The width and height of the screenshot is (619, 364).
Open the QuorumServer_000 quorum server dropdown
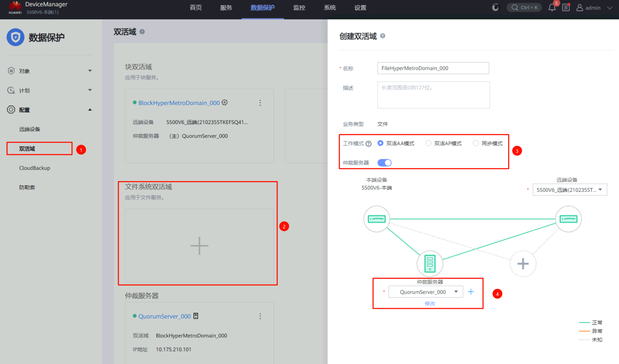[425, 292]
